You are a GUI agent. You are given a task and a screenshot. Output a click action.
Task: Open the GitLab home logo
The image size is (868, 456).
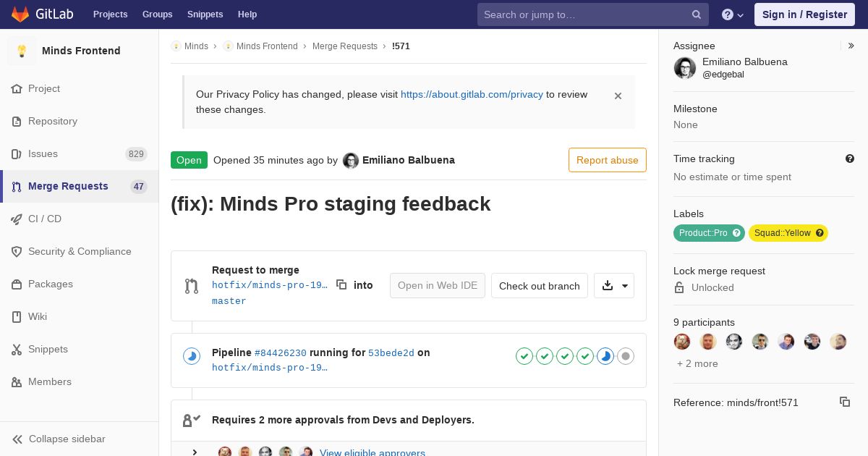[x=42, y=14]
